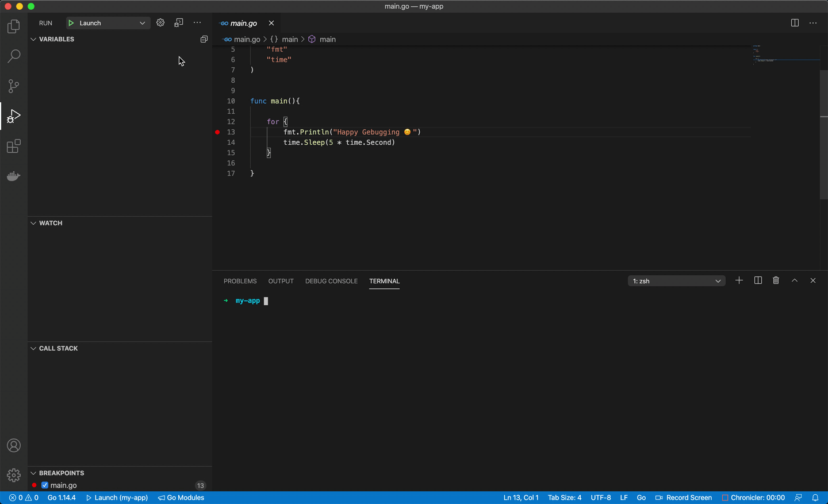Open Source Control view icon

(x=14, y=86)
